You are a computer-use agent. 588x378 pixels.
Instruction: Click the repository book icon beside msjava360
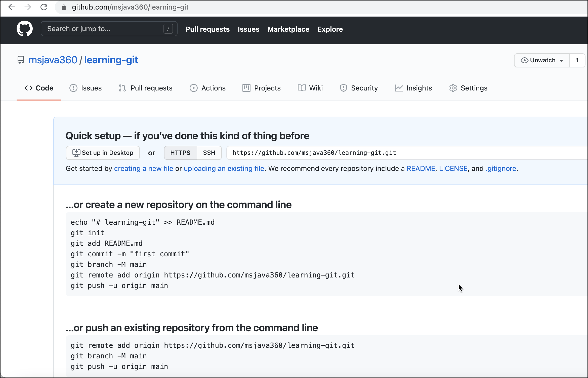(x=20, y=60)
